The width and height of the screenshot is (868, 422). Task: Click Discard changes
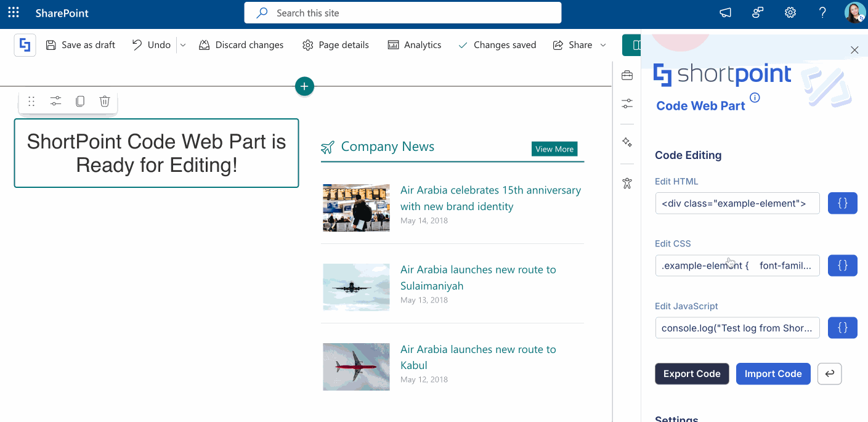tap(241, 45)
